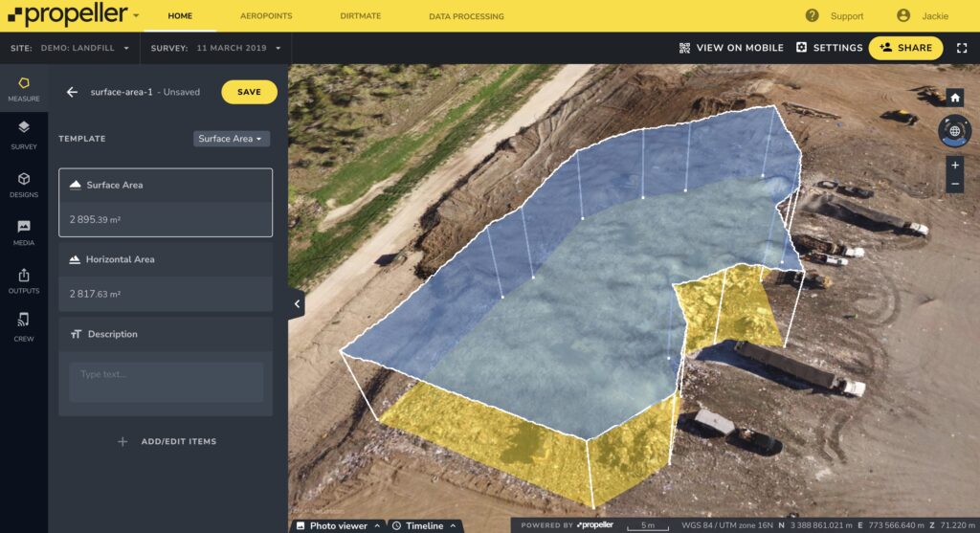Viewport: 980px width, 533px height.
Task: Switch to the Home tab
Action: (x=180, y=16)
